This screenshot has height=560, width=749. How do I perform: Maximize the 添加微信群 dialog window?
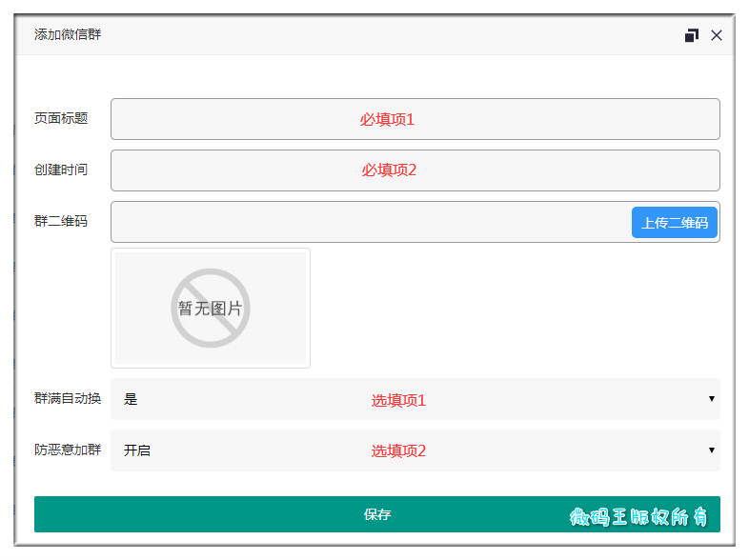tap(691, 35)
